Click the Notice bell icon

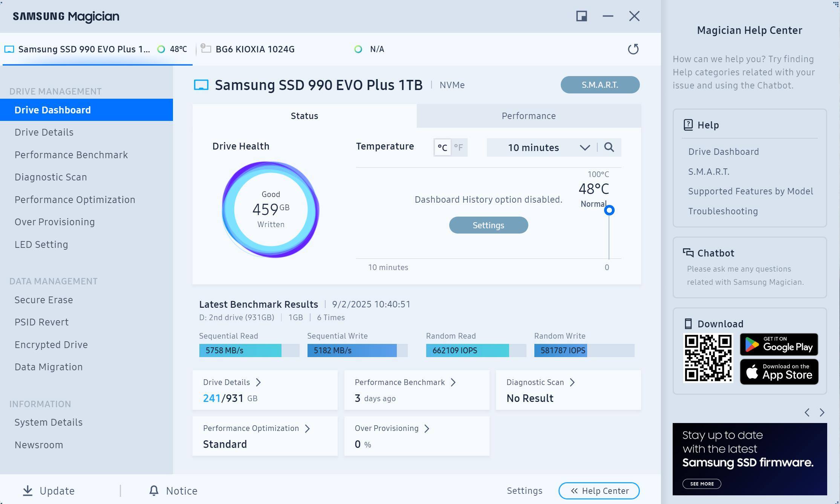(154, 490)
